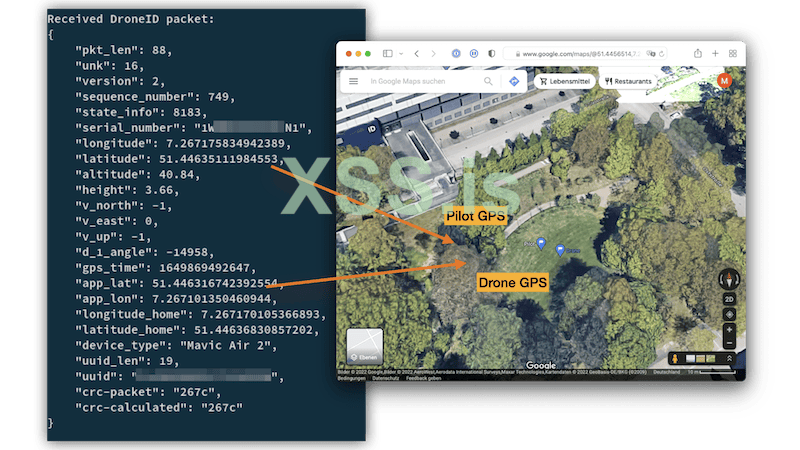Click the "state_info": 8183 line
Viewport: 800px width, 450px height.
click(x=141, y=112)
